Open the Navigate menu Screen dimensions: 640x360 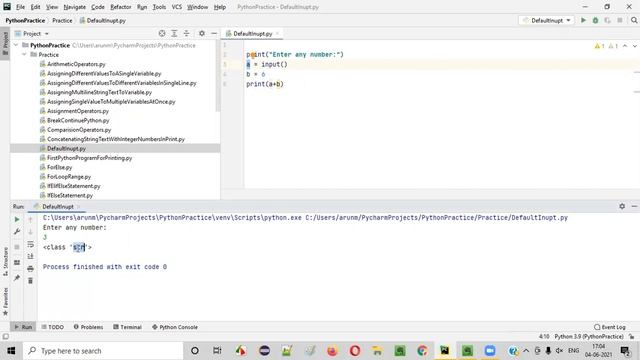pos(75,7)
